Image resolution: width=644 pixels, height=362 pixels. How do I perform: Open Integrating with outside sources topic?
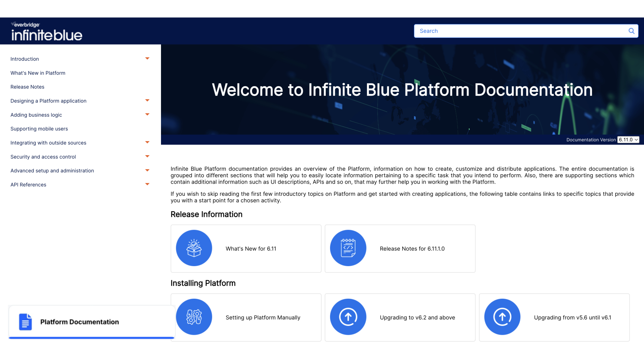click(48, 143)
